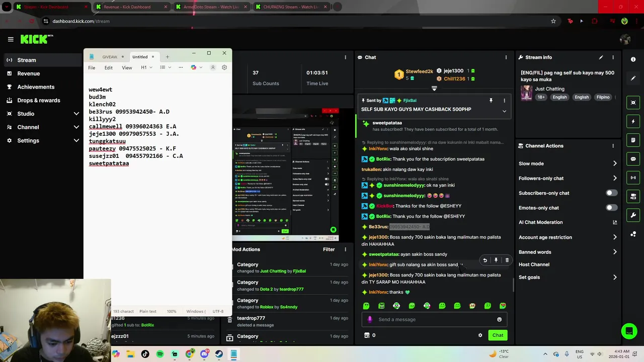Image resolution: width=644 pixels, height=362 pixels.
Task: Open Stream info three-dot menu
Action: (x=613, y=57)
